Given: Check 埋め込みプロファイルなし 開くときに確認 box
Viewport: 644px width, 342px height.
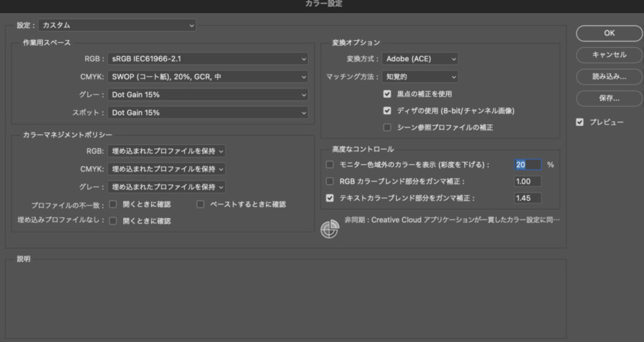Looking at the screenshot, I should point(113,221).
